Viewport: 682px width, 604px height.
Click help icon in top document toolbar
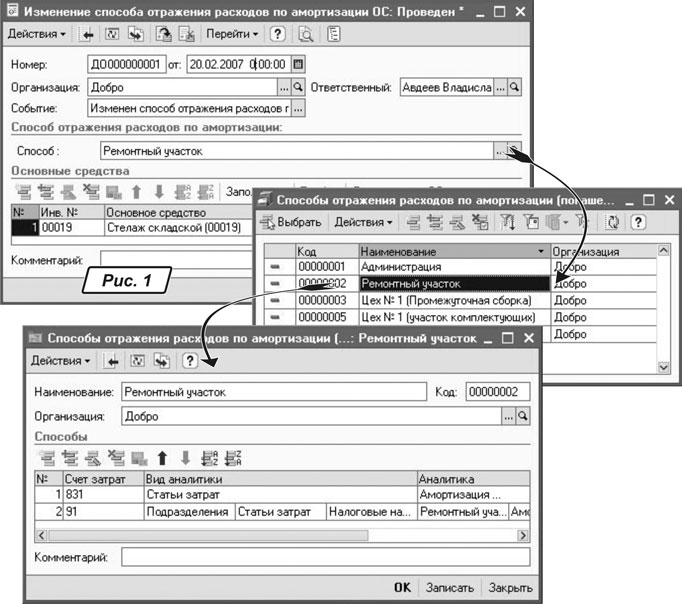(x=278, y=34)
